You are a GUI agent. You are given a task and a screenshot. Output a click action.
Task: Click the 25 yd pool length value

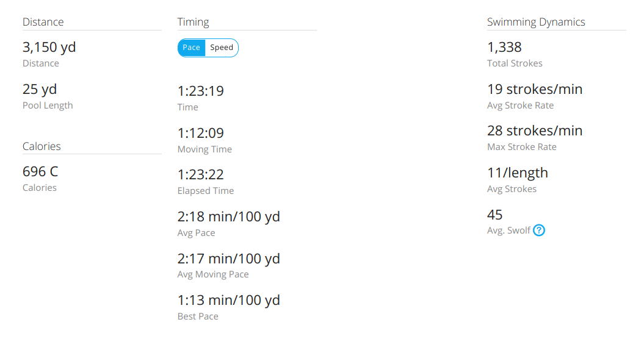(40, 90)
